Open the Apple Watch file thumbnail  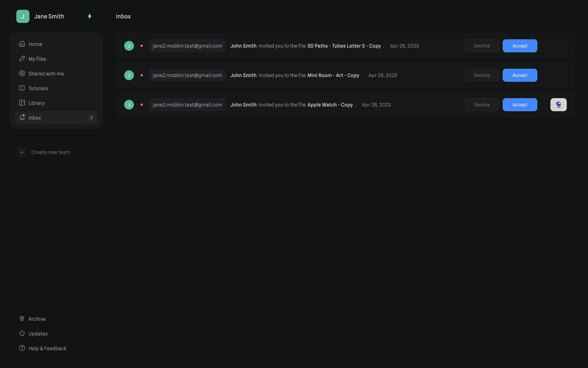558,105
